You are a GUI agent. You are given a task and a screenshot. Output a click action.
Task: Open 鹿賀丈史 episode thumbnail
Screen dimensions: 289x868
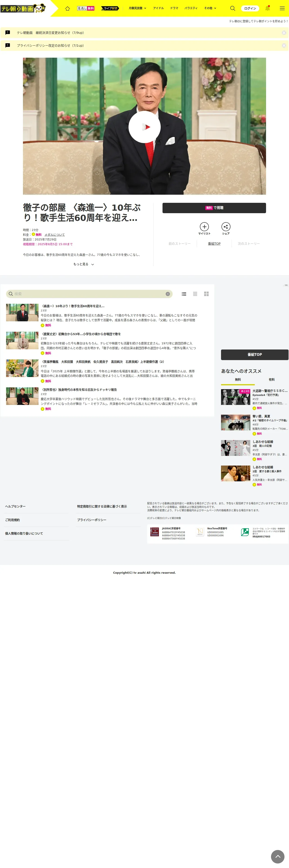coord(22,340)
